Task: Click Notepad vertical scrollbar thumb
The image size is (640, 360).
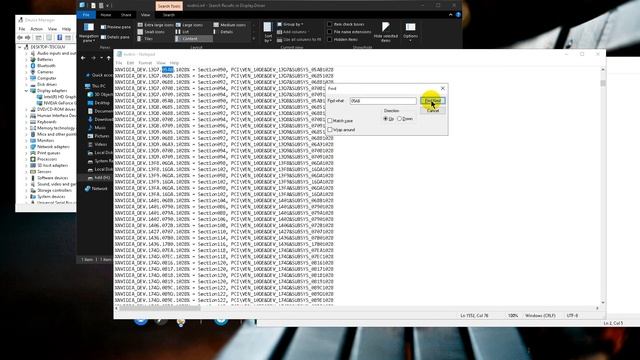Action: coord(603,83)
